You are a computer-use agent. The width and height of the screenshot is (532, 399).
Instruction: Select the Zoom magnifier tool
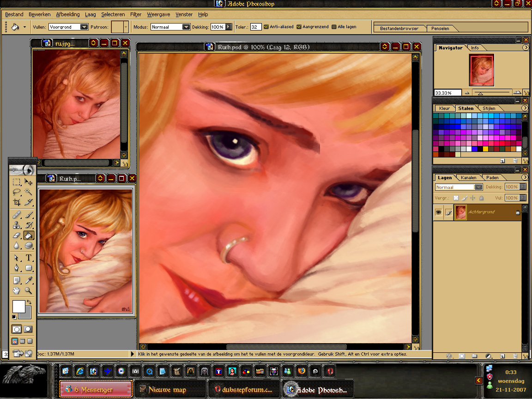click(29, 290)
